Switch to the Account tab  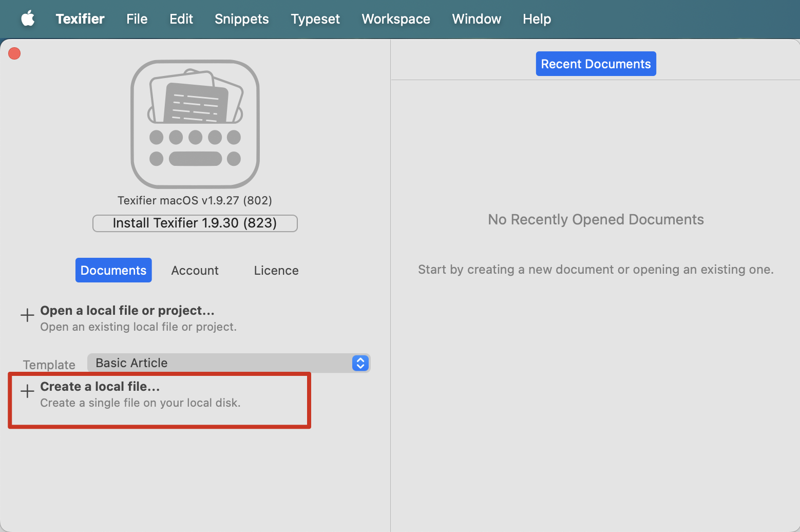(x=195, y=270)
